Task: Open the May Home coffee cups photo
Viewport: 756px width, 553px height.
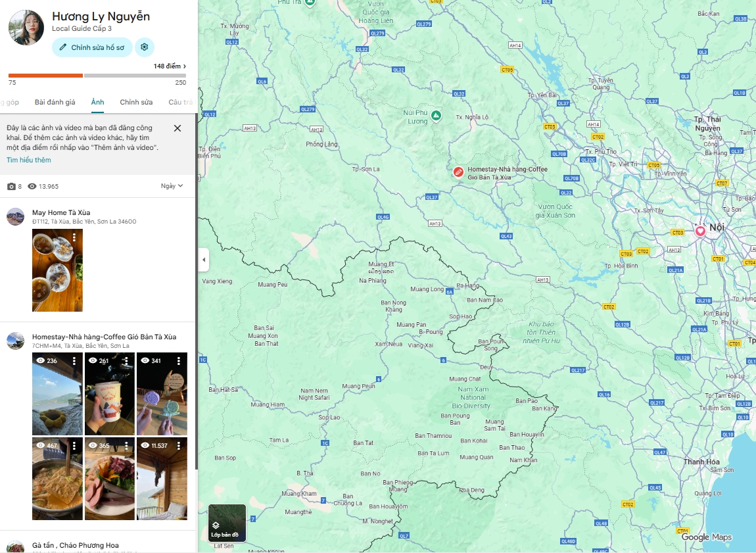Action: pyautogui.click(x=57, y=270)
